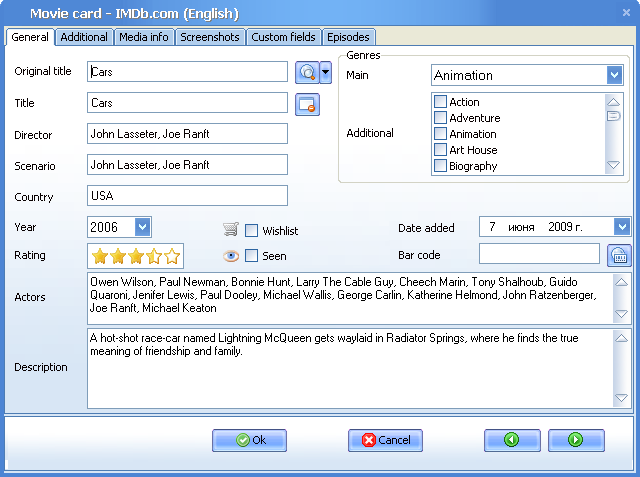The width and height of the screenshot is (640, 477).
Task: Open the Custom fields tab
Action: [x=283, y=37]
